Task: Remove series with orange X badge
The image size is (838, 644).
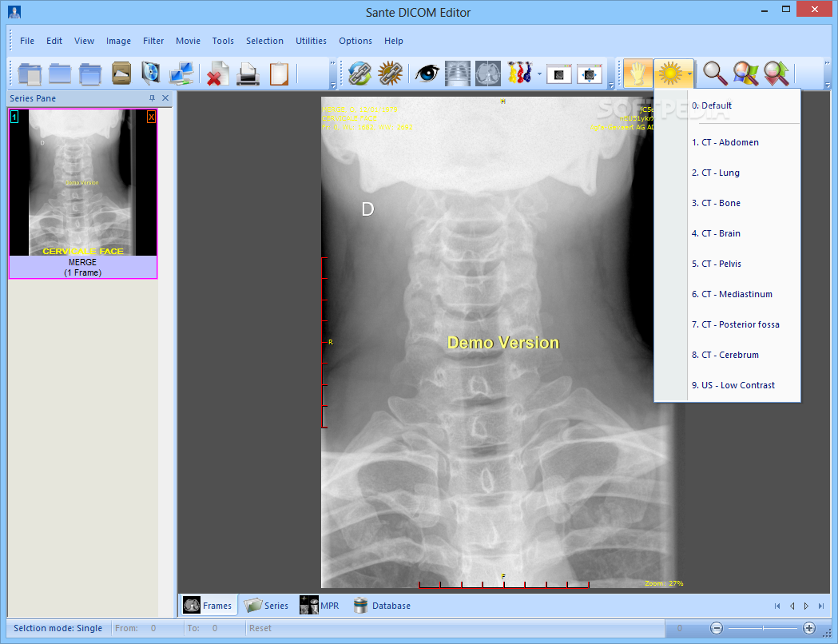Action: [151, 117]
